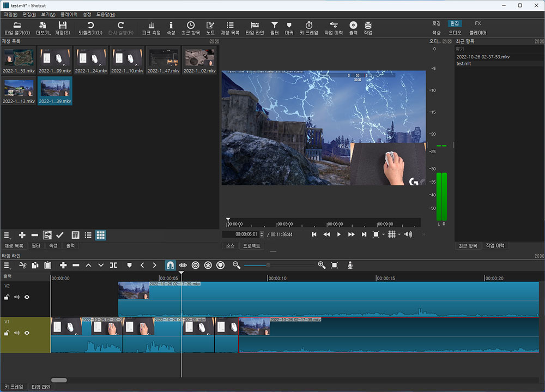Click the timeline horizontal scrollbar handle
The width and height of the screenshot is (545, 392).
(59, 380)
